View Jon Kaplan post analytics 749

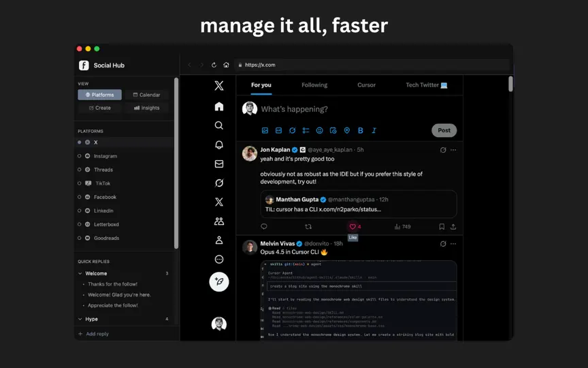(x=403, y=226)
